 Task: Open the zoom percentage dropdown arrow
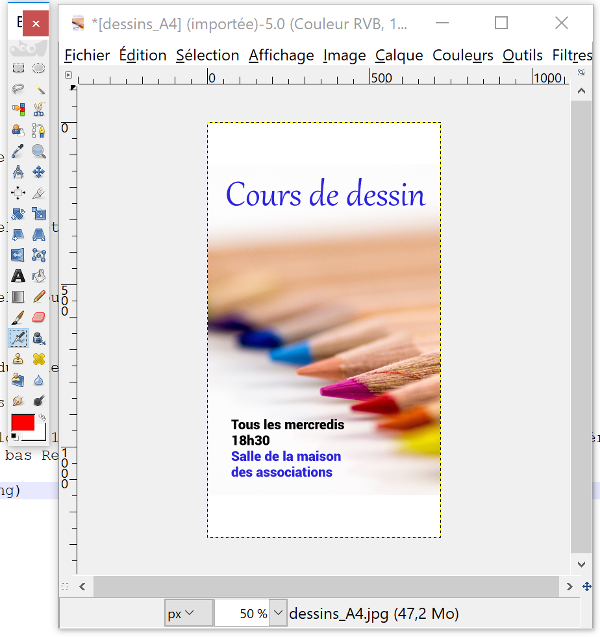coord(278,613)
